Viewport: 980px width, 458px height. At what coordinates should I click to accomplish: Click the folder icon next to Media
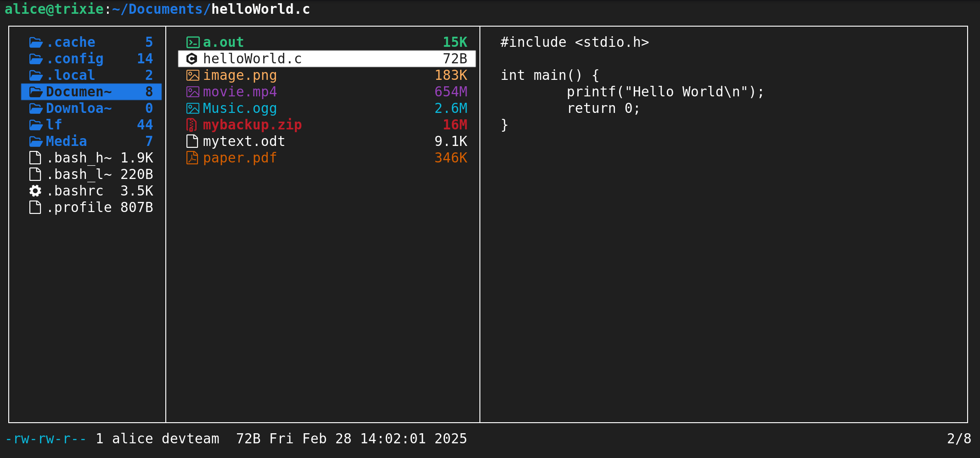click(35, 141)
